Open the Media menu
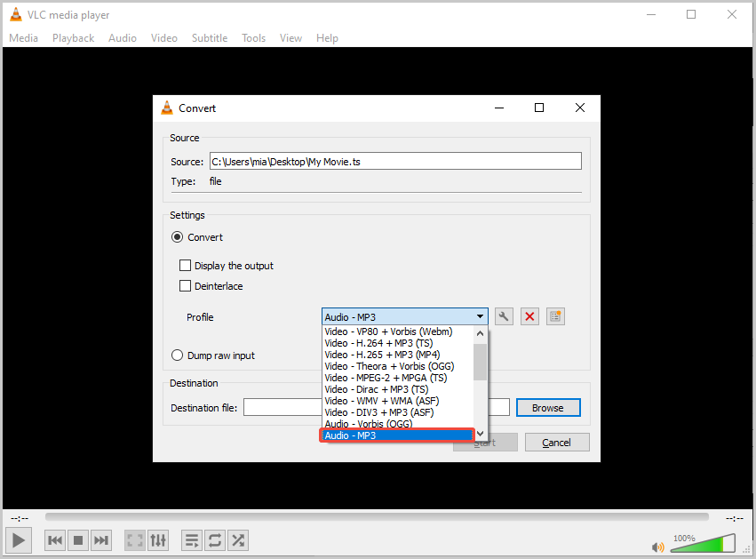The width and height of the screenshot is (756, 559). coord(24,38)
